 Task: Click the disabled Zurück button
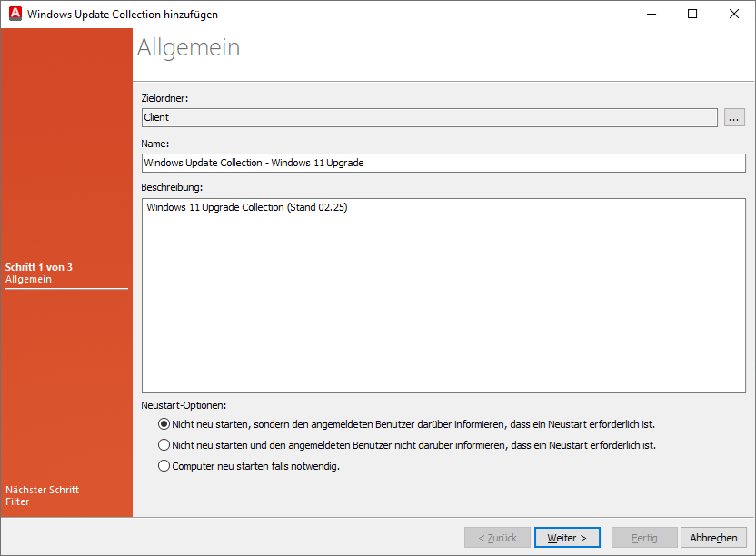click(x=497, y=537)
